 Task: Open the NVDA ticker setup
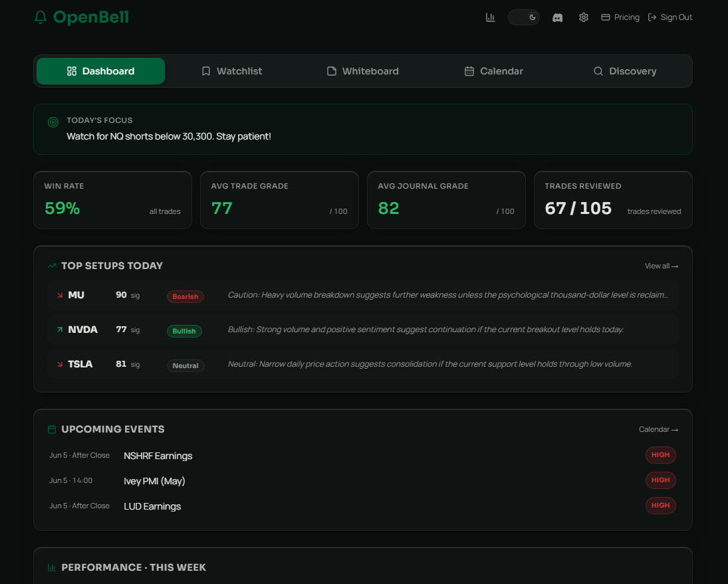(x=82, y=330)
